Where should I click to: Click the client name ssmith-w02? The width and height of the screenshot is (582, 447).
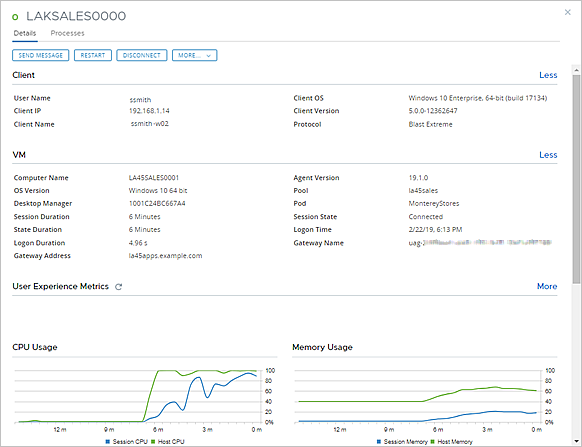coord(150,124)
